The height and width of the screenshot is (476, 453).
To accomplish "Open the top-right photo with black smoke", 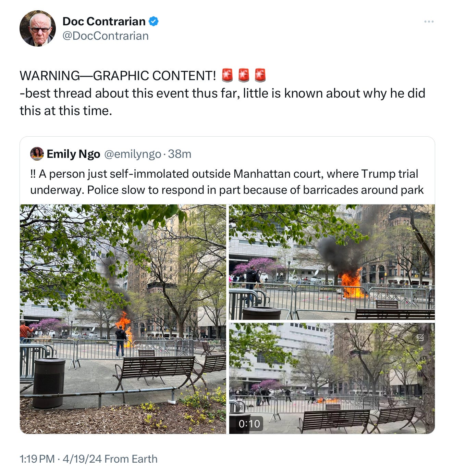I will pyautogui.click(x=332, y=262).
